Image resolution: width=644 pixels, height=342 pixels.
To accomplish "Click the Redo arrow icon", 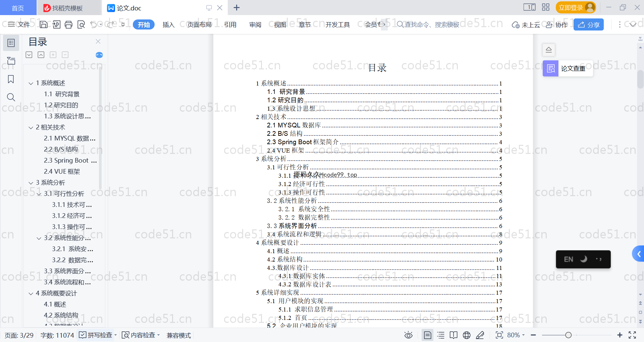I will click(110, 24).
